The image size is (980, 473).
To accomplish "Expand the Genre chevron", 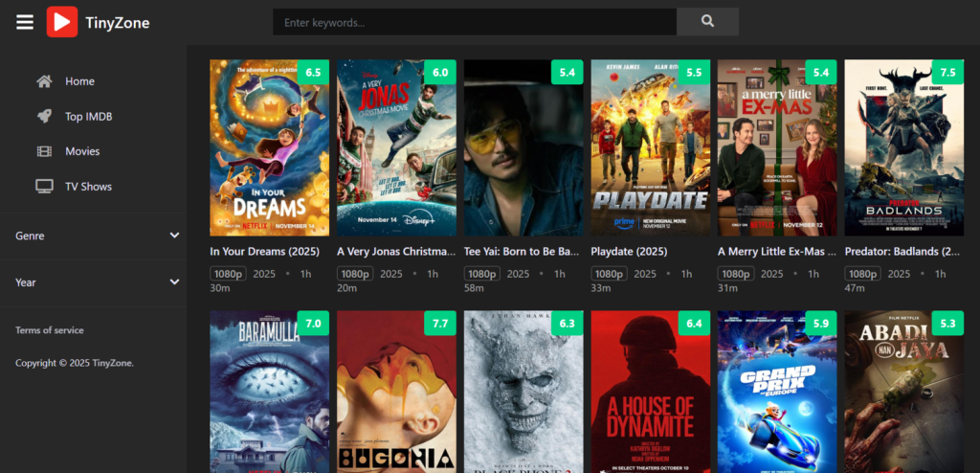I will coord(174,236).
